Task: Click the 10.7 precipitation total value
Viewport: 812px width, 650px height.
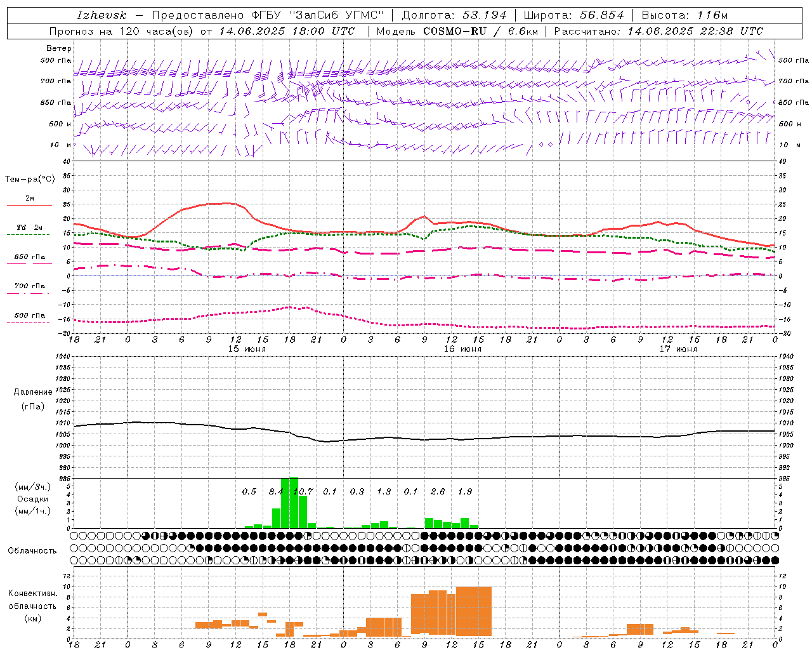Action: tap(303, 491)
